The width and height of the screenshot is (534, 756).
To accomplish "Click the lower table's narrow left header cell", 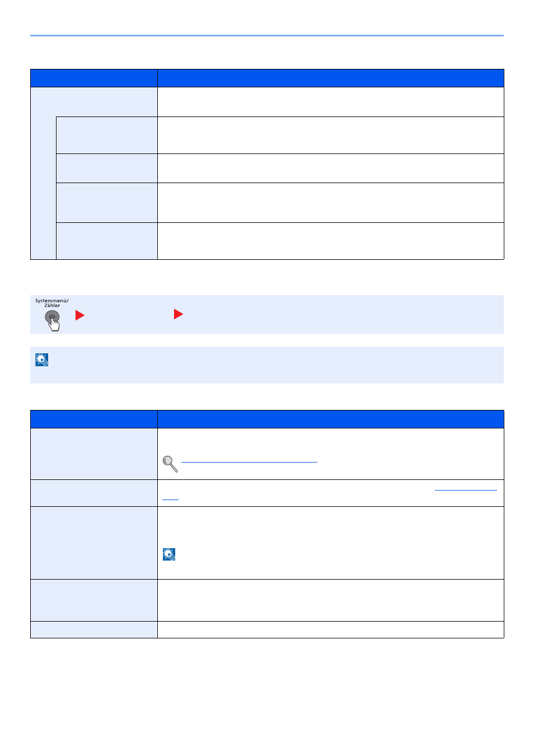I will click(x=94, y=419).
